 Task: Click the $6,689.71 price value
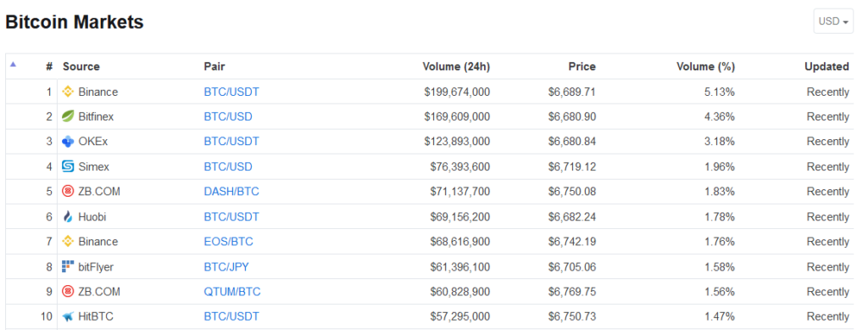click(572, 92)
